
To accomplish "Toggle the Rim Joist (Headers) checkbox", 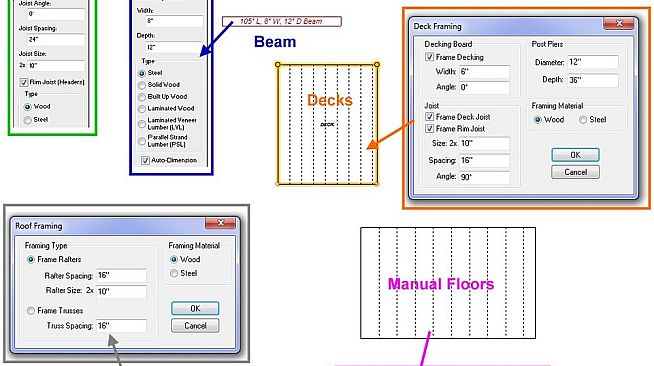I will click(x=24, y=82).
